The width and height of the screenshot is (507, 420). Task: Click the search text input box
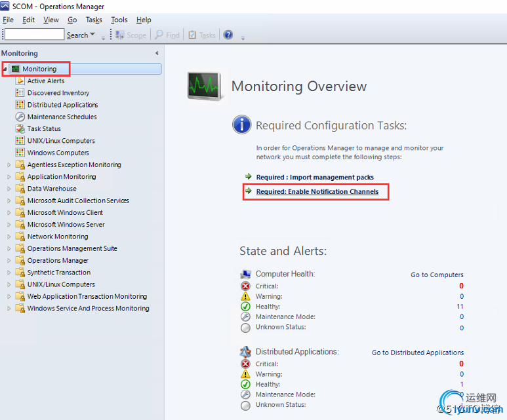coord(34,34)
